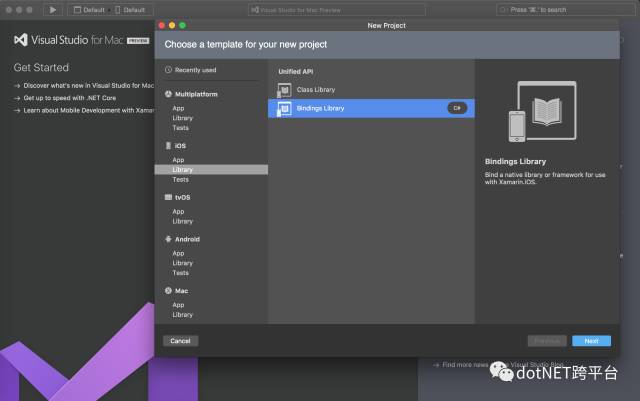Viewport: 640px width, 401px height.
Task: Click the Mac category icon
Action: [x=168, y=291]
